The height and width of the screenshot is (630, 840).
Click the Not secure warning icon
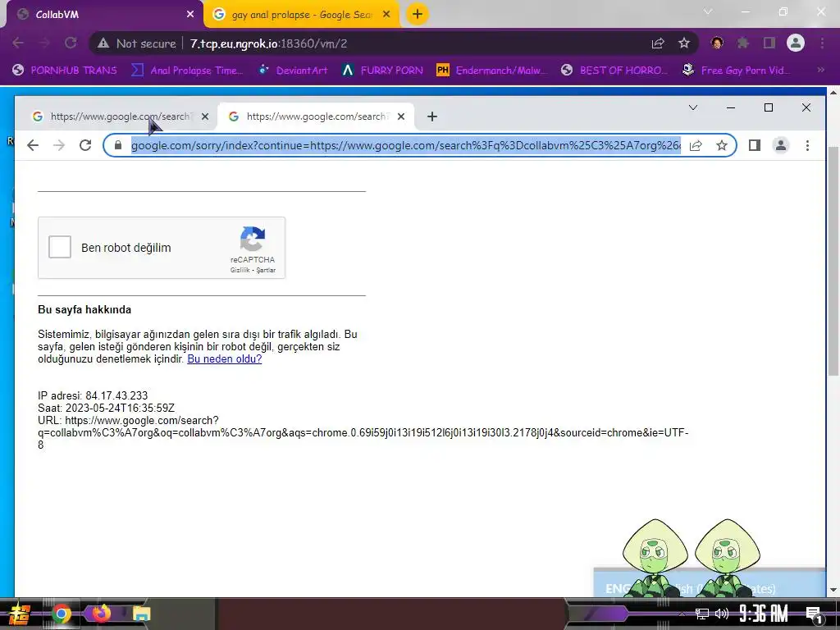point(103,43)
